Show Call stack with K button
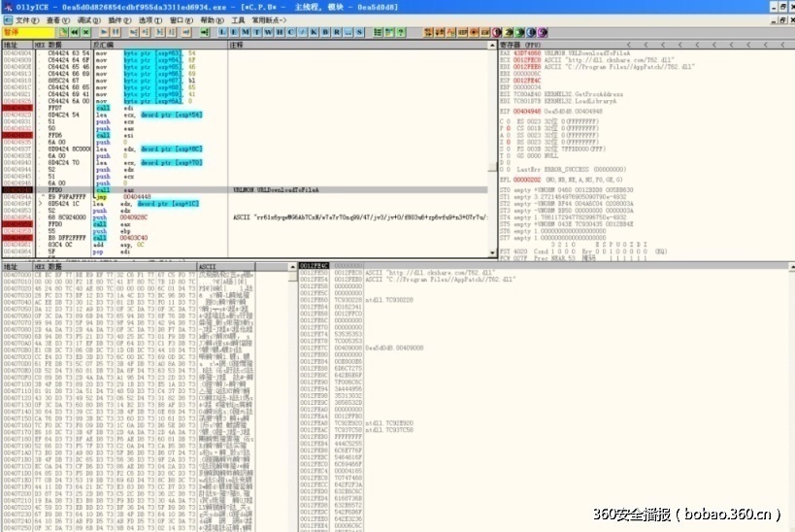 click(x=314, y=32)
